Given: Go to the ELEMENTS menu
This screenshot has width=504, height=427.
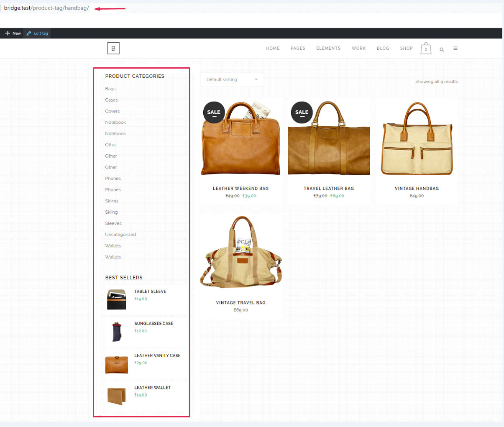Looking at the screenshot, I should [328, 48].
